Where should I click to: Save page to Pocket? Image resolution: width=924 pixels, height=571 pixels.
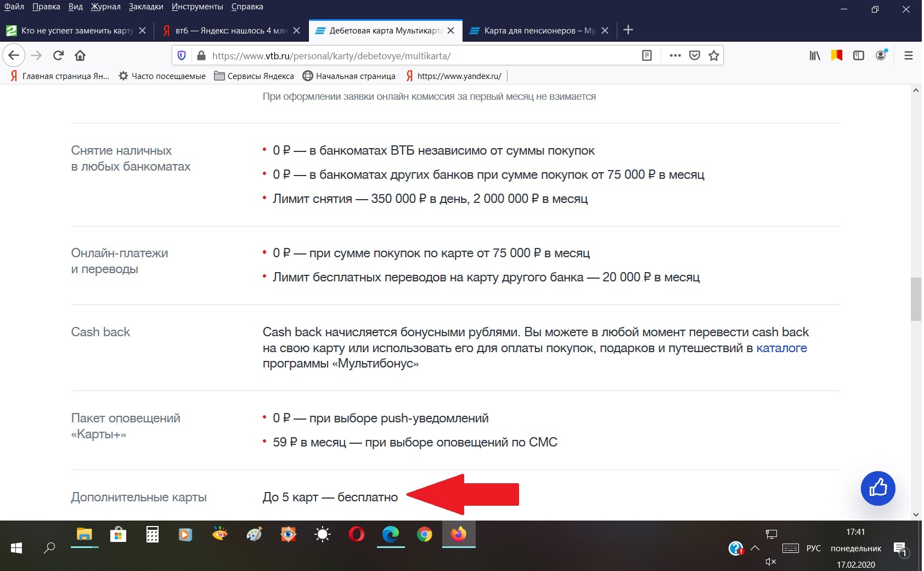(x=694, y=55)
